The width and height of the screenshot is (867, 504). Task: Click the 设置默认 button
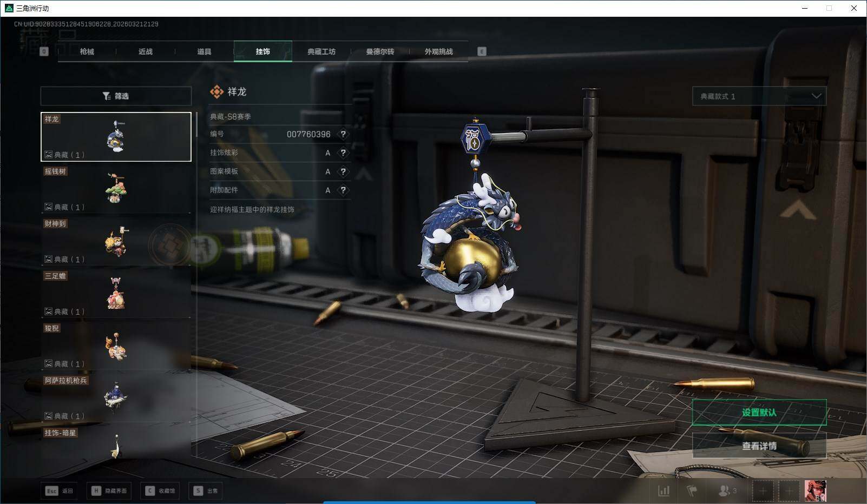click(x=759, y=413)
